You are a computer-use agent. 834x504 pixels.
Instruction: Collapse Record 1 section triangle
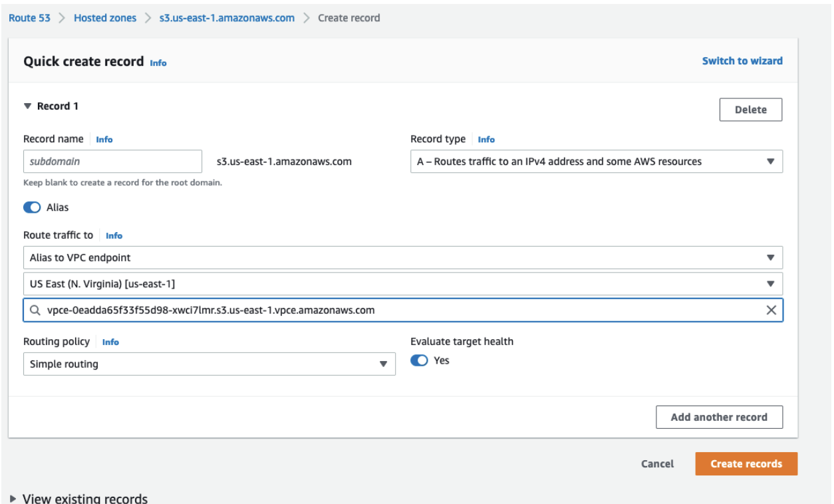point(27,106)
